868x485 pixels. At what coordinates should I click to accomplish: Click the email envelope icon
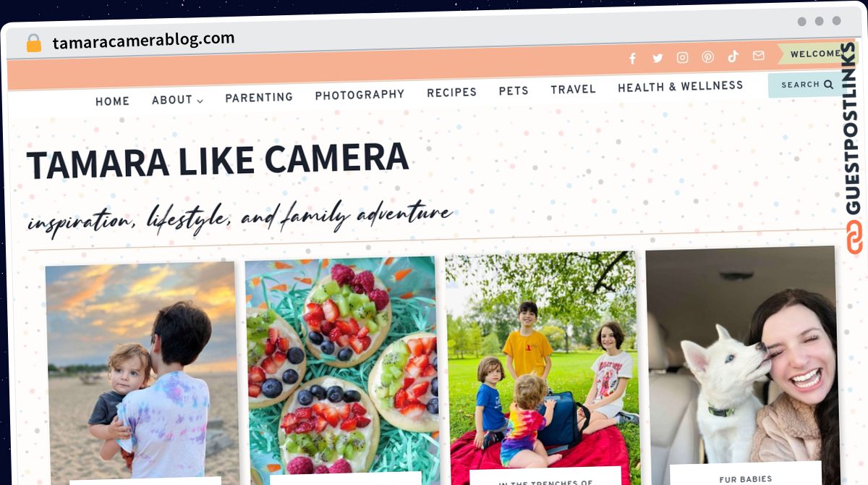(x=758, y=56)
